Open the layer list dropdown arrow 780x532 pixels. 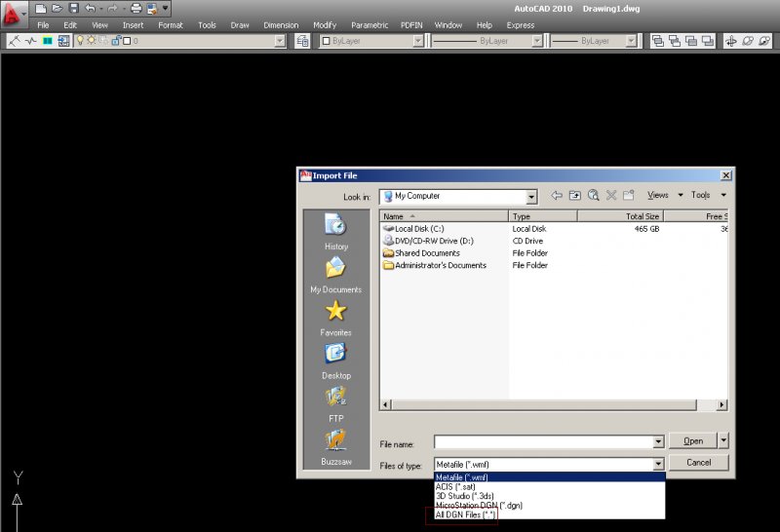281,41
